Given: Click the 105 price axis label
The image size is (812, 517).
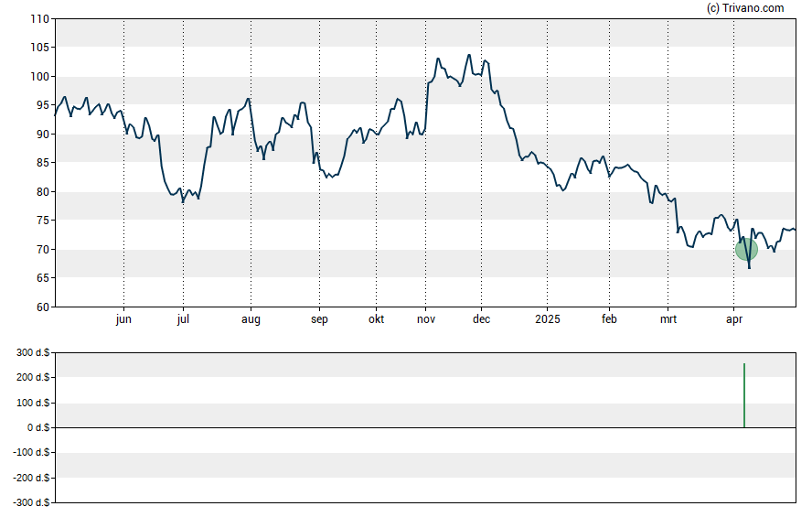Looking at the screenshot, I should point(39,48).
